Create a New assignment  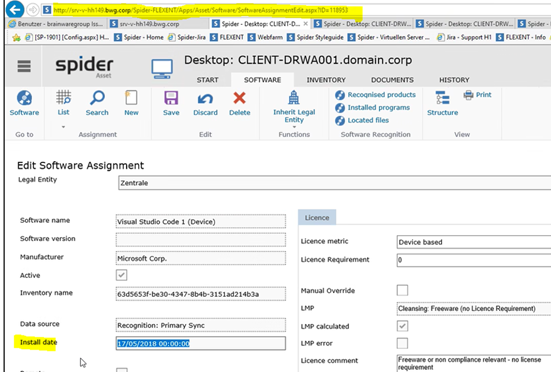point(131,98)
